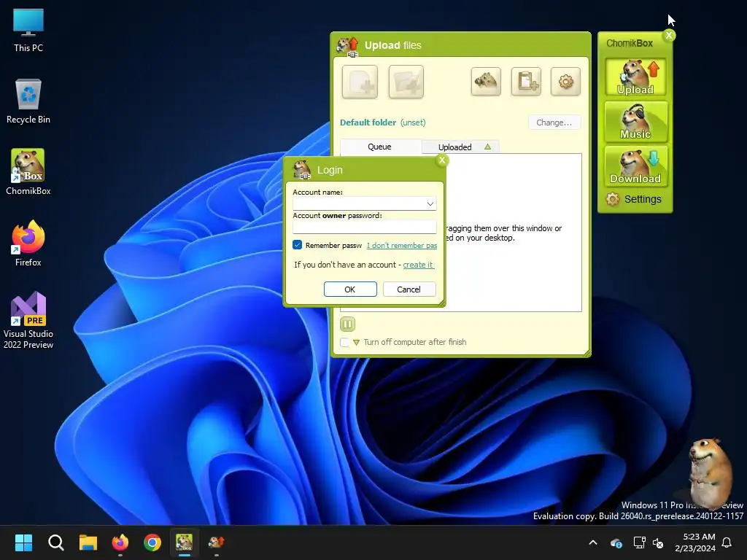Click sort triangle on Uploaded tab
747x560 pixels.
pos(487,147)
